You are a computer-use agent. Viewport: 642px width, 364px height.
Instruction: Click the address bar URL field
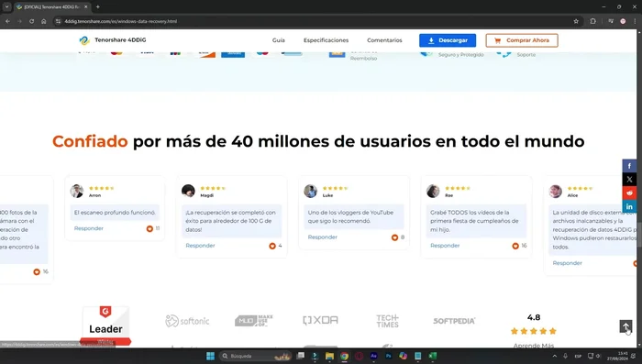(315, 21)
